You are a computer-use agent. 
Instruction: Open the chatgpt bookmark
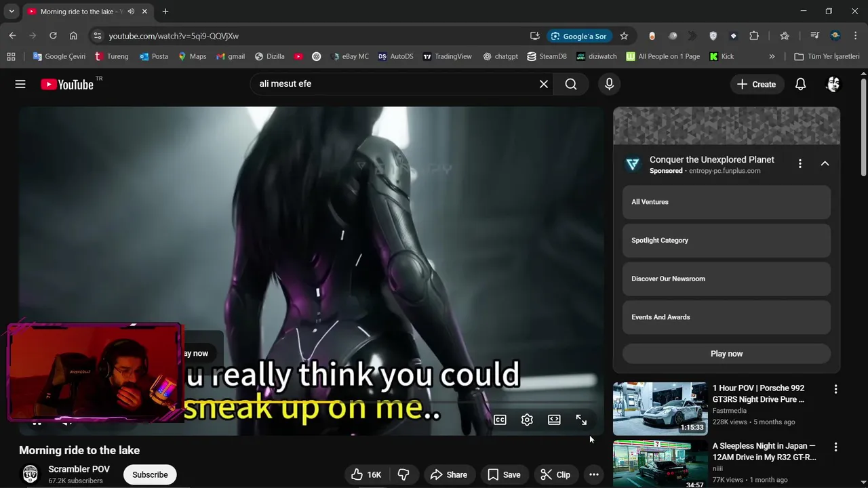point(500,56)
